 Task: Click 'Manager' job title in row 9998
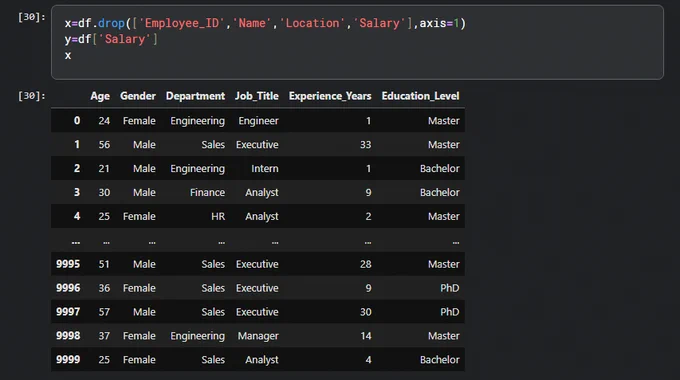click(x=258, y=336)
